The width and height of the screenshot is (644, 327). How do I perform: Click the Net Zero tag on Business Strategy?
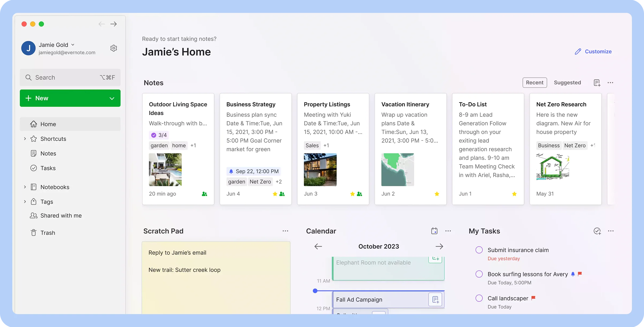click(260, 182)
